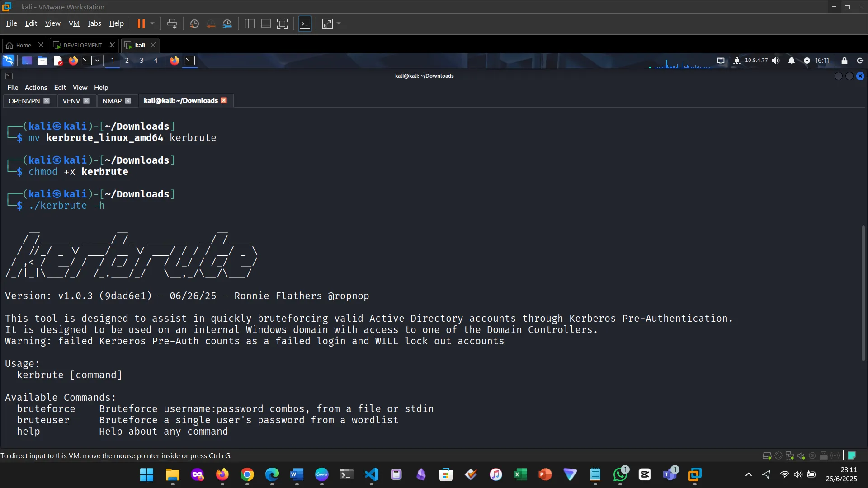
Task: Open the Kali applications menu
Action: tap(8, 60)
